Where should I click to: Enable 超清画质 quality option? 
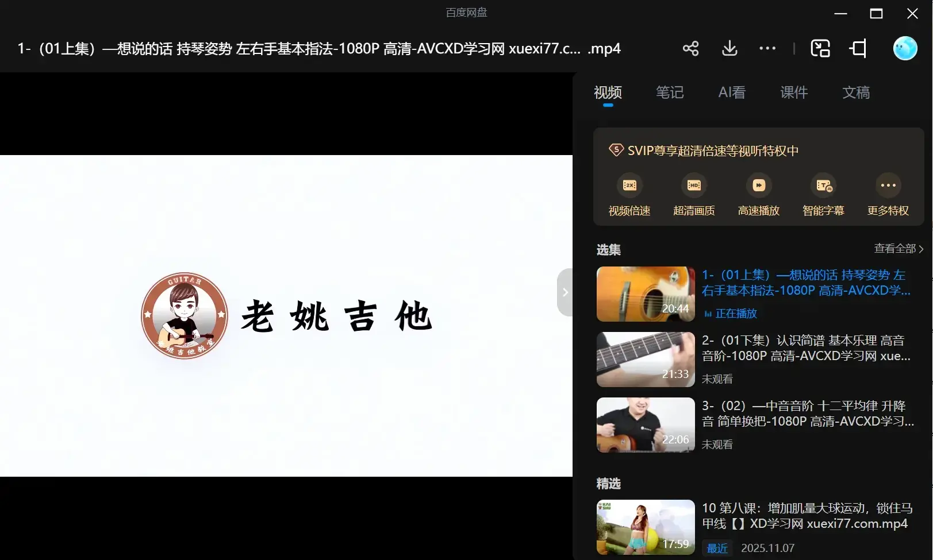click(x=694, y=194)
